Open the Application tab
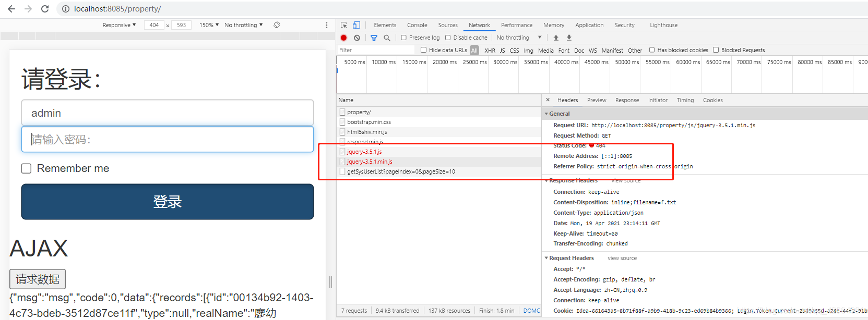The image size is (868, 320). coord(589,25)
